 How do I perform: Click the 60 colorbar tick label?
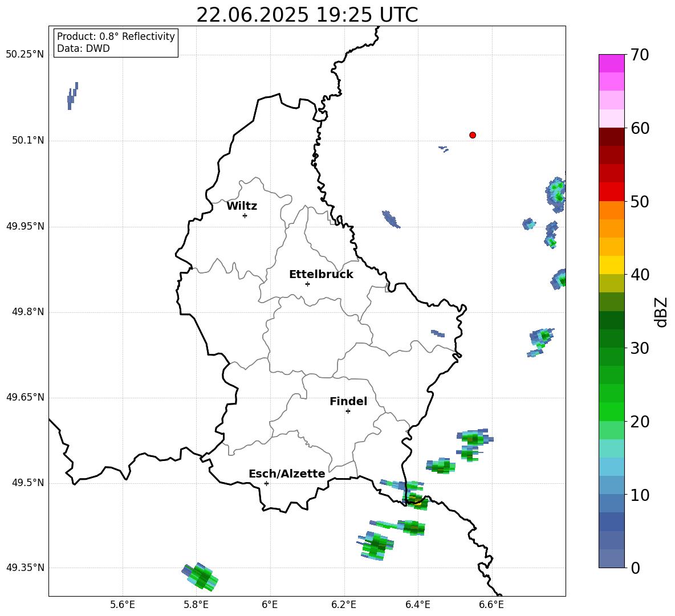[640, 128]
